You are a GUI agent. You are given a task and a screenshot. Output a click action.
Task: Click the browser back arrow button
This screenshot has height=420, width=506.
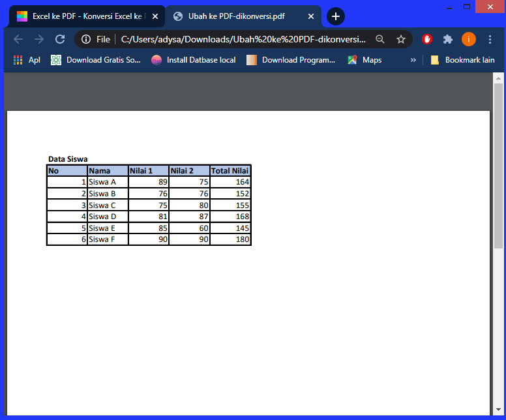(18, 39)
